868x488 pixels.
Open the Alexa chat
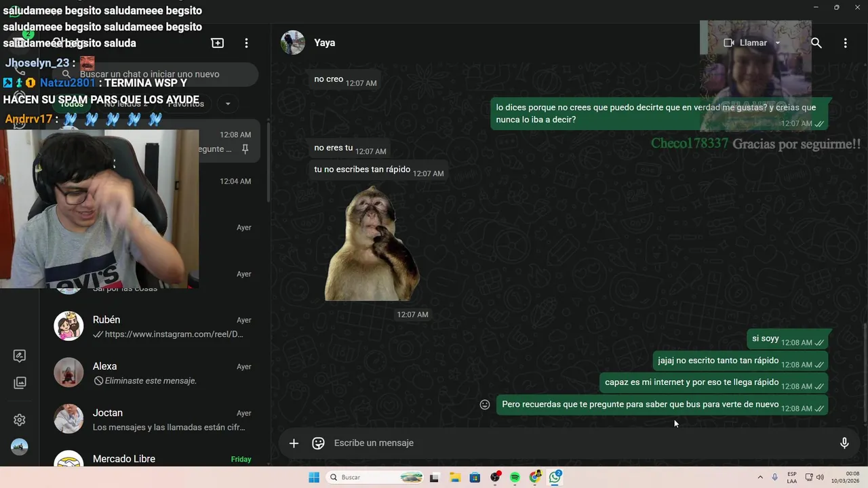coord(155,373)
